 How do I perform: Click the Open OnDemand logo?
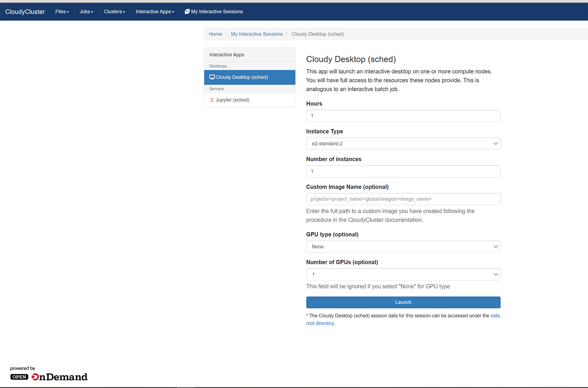click(49, 377)
